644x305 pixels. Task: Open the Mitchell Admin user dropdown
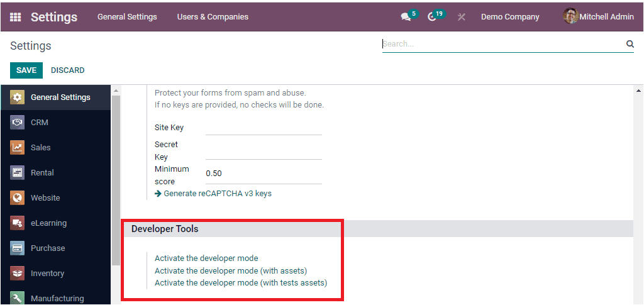click(606, 17)
